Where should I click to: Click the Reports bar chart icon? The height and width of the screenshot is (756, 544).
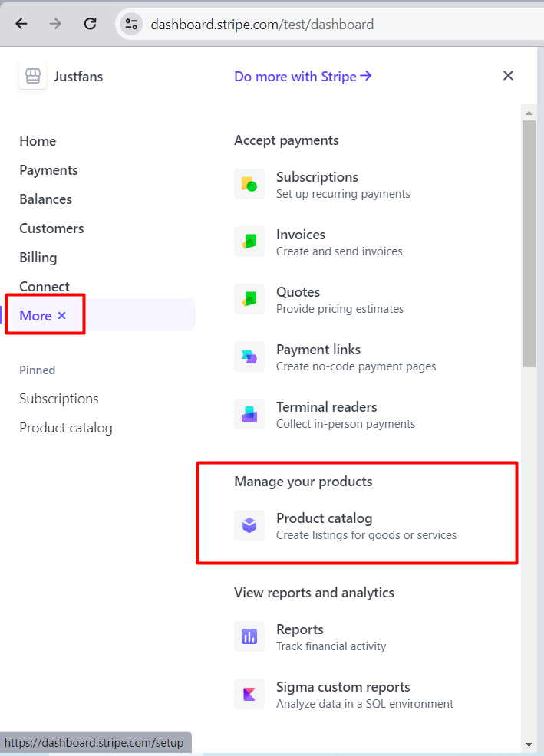pos(249,636)
